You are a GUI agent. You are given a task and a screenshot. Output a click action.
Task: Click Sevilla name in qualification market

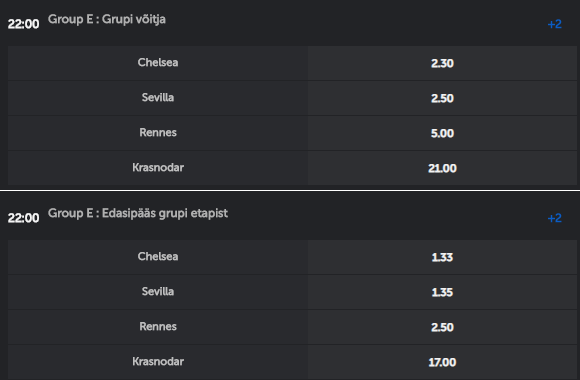(158, 291)
